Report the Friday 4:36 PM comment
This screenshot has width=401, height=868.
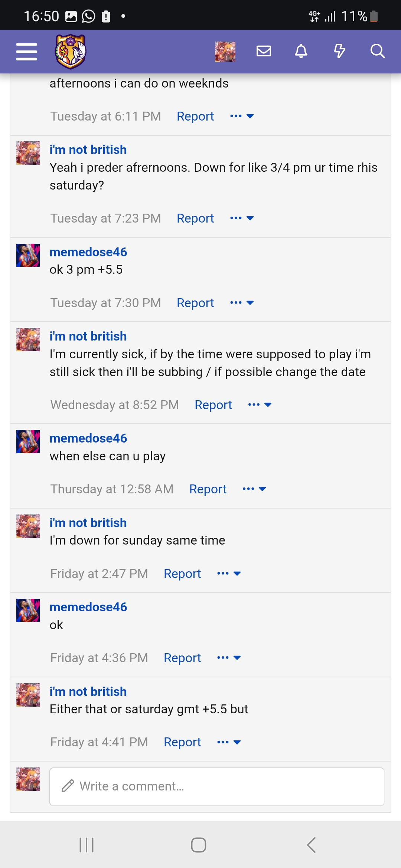pos(182,658)
